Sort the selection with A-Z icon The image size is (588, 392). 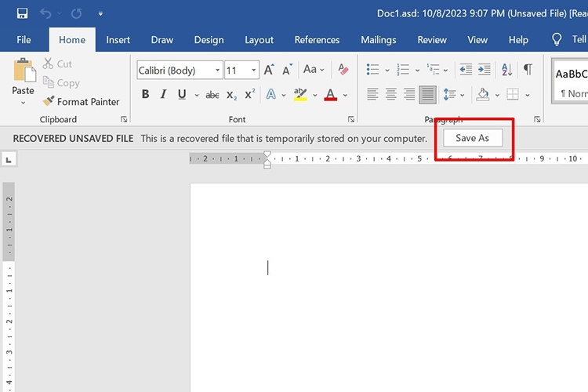[x=506, y=70]
